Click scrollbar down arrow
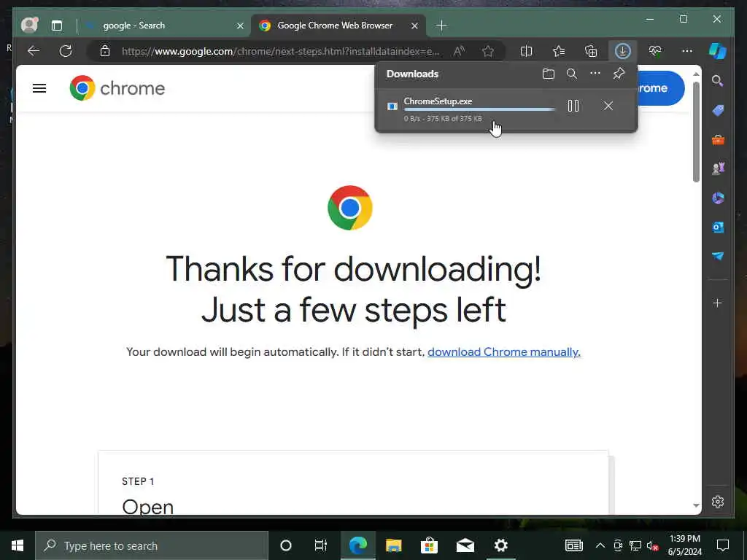This screenshot has width=747, height=560. pos(696,506)
